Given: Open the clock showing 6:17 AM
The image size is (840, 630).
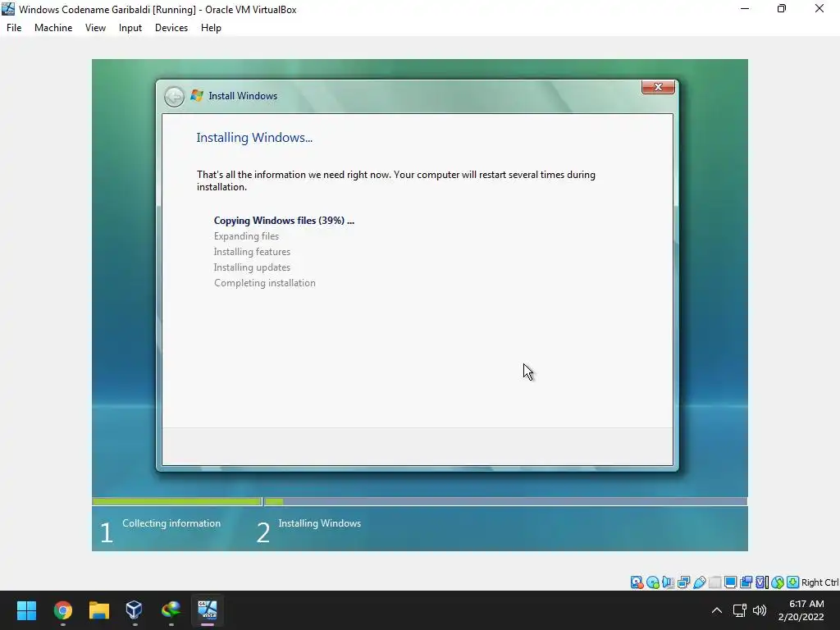Looking at the screenshot, I should [801, 610].
